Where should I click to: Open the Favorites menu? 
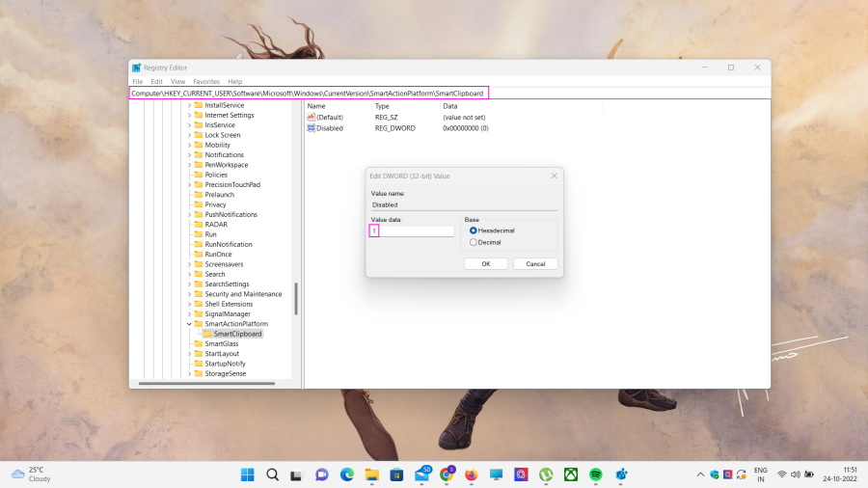[206, 82]
